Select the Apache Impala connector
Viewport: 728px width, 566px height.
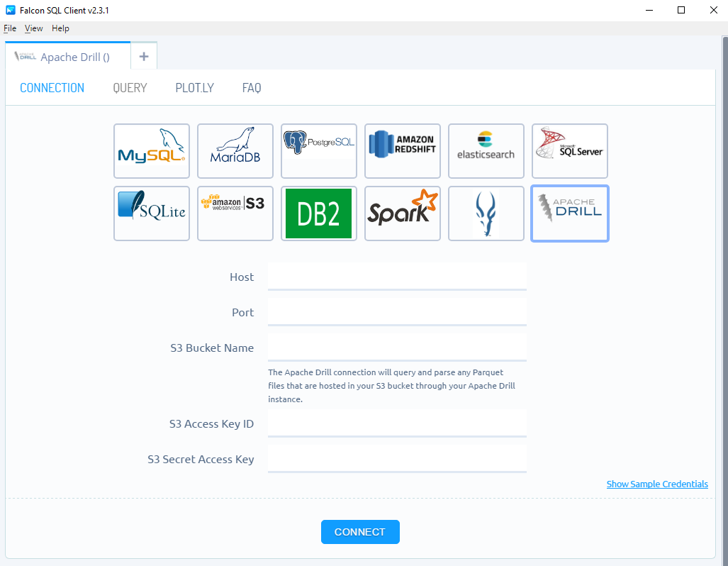click(486, 213)
